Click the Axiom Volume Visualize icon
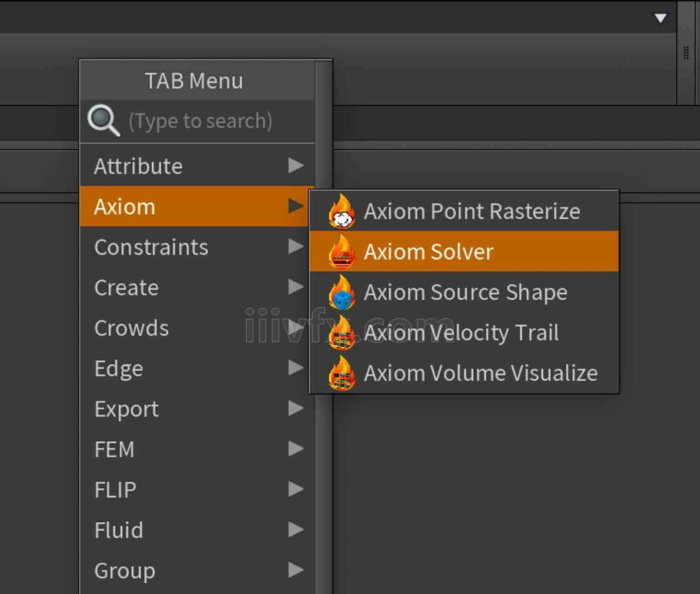Viewport: 700px width, 594px height. [x=342, y=373]
